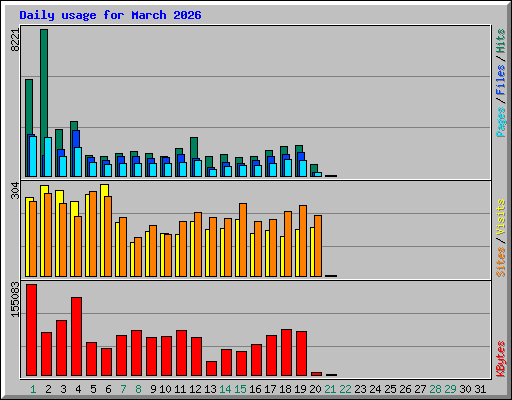This screenshot has height=400, width=512.
Task: Click day label 28 on the x-axis
Action: coord(435,389)
